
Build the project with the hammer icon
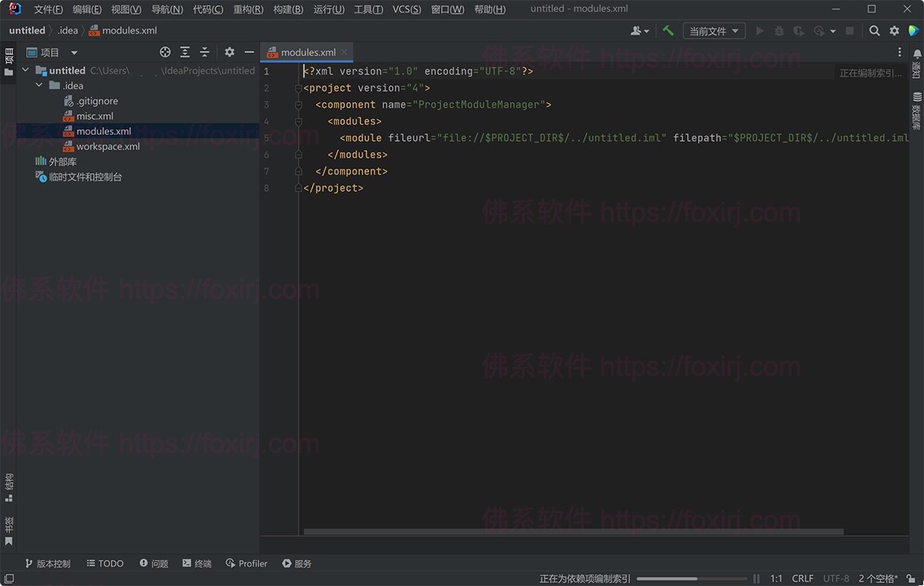tap(667, 30)
